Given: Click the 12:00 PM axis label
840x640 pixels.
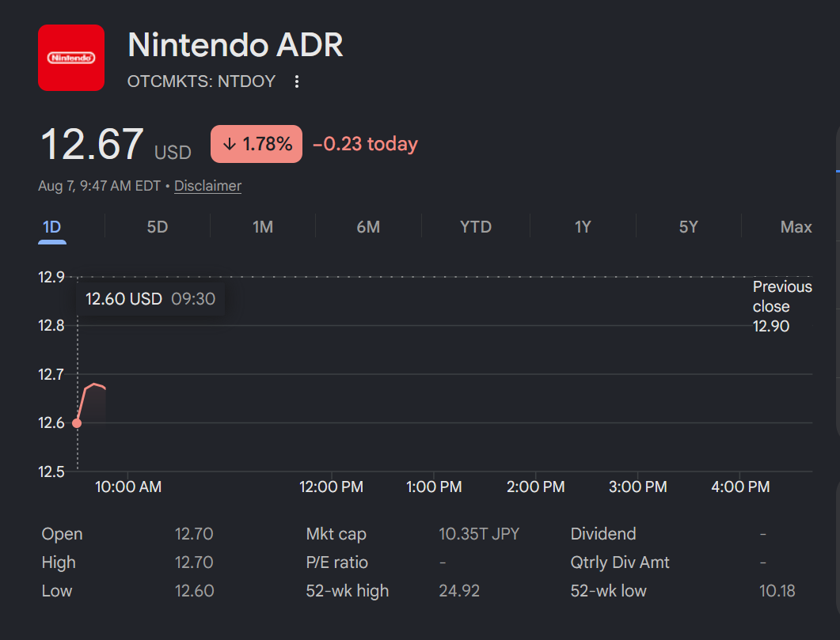Looking at the screenshot, I should 331,487.
